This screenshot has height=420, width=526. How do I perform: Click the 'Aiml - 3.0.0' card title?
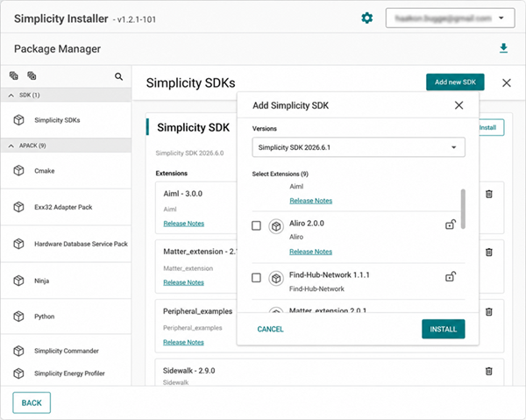[x=183, y=194]
